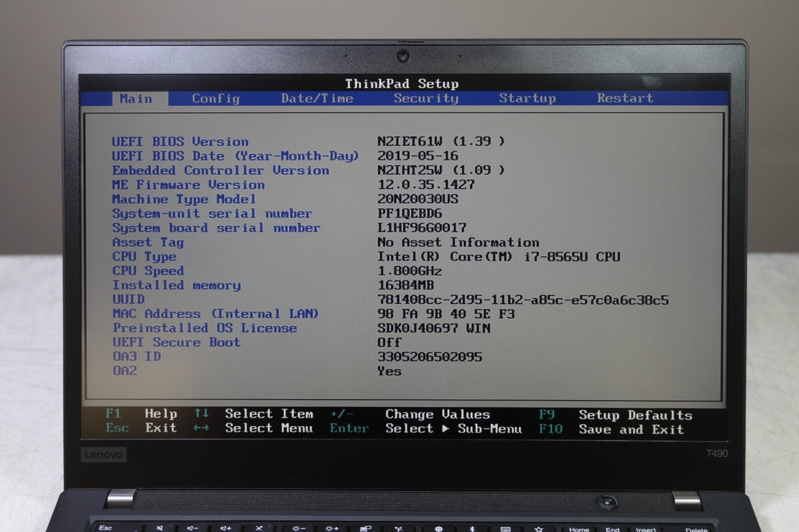Screen dimensions: 799x532
Task: Click the +/- Change Values hint
Action: pos(410,414)
